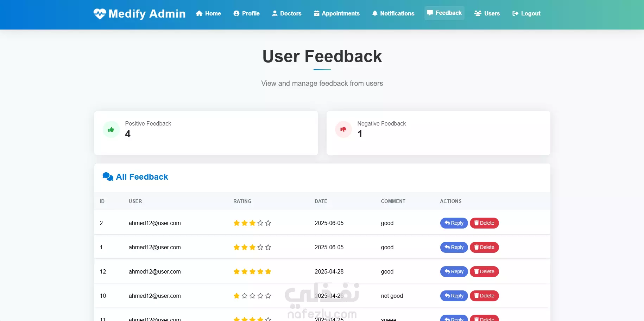Click the Positive Feedback count 4

click(x=128, y=134)
